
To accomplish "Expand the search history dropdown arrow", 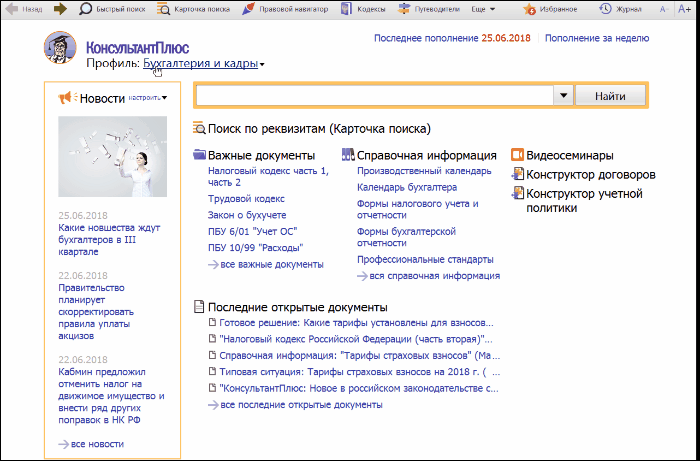I will point(563,96).
